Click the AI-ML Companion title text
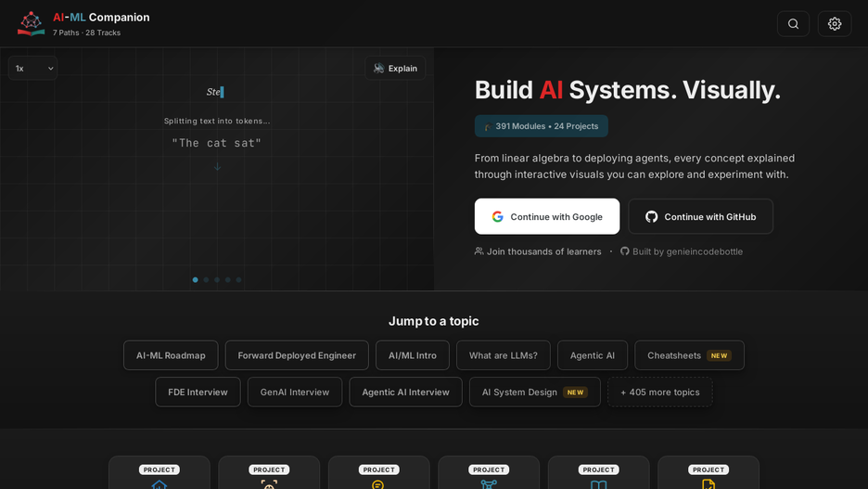 click(x=101, y=18)
